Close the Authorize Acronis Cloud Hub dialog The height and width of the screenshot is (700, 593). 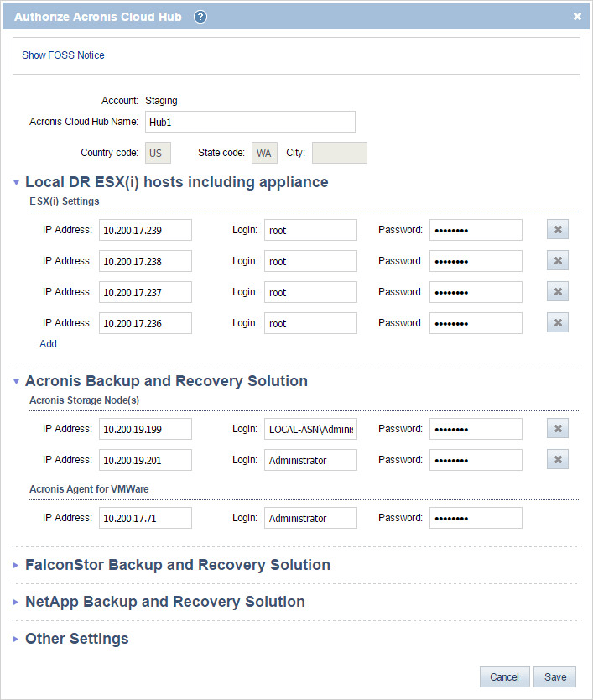pyautogui.click(x=577, y=17)
